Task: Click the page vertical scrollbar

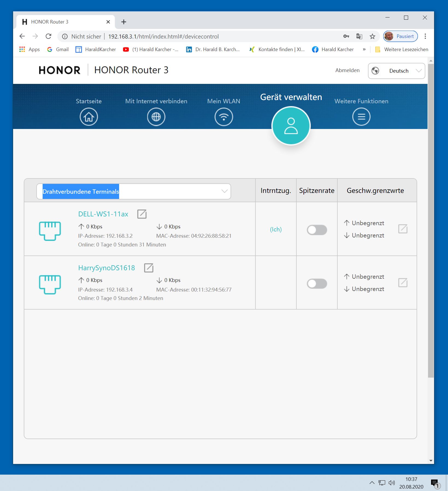Action: pos(431,221)
